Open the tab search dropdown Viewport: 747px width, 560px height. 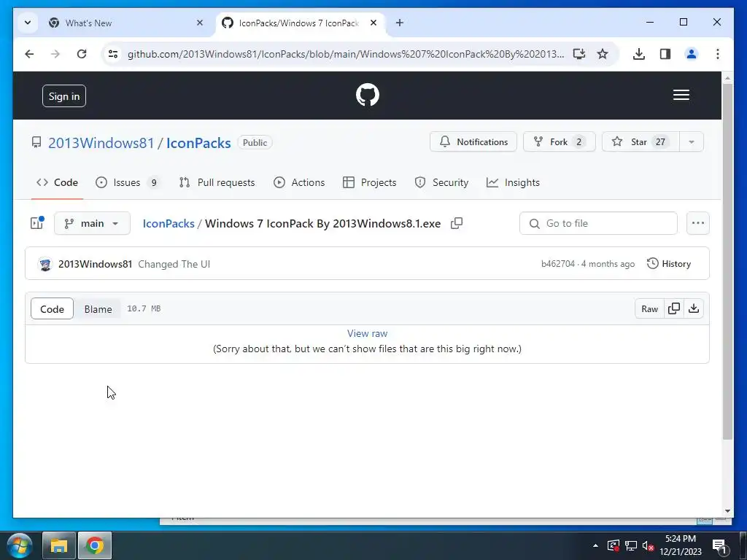click(28, 23)
